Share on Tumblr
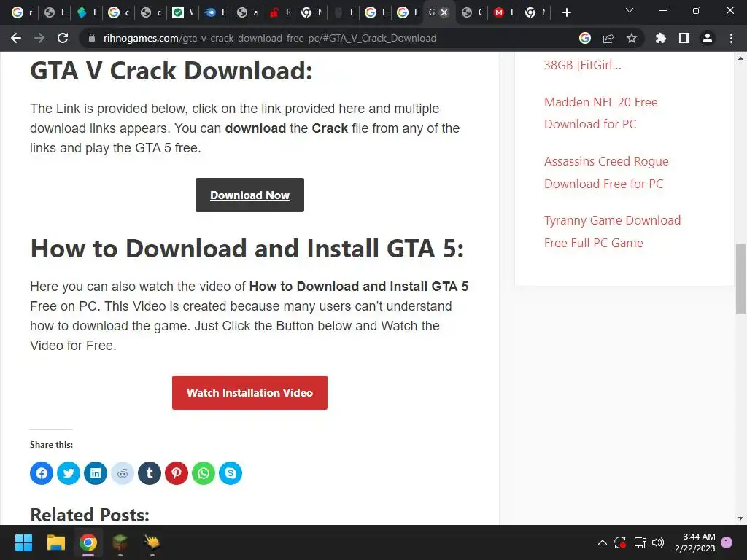This screenshot has height=560, width=747. [150, 472]
